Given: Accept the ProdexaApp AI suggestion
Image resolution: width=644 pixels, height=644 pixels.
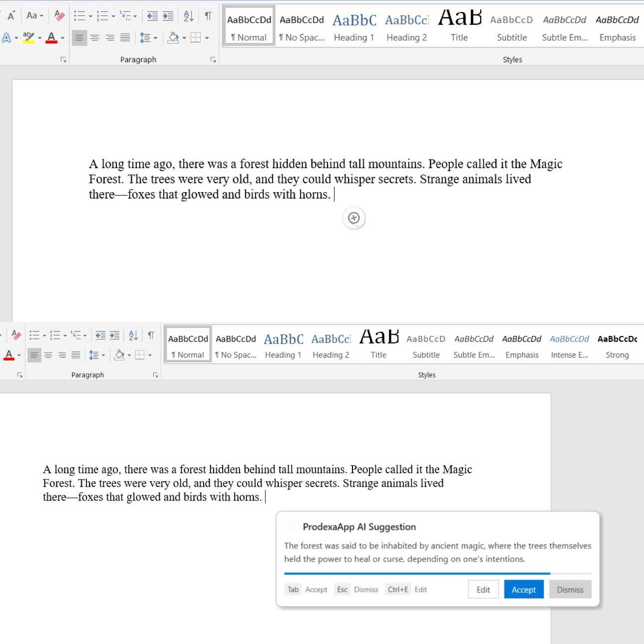Looking at the screenshot, I should pyautogui.click(x=524, y=589).
